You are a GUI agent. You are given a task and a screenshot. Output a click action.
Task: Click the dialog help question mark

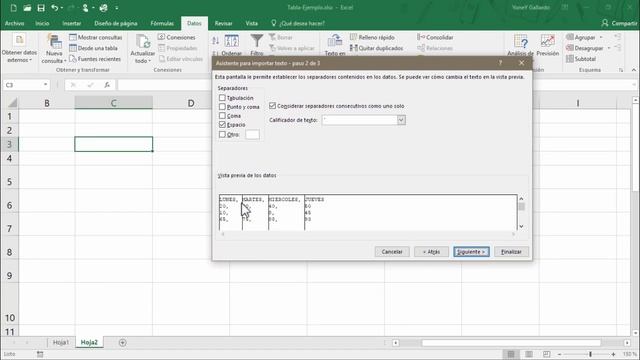pos(500,63)
